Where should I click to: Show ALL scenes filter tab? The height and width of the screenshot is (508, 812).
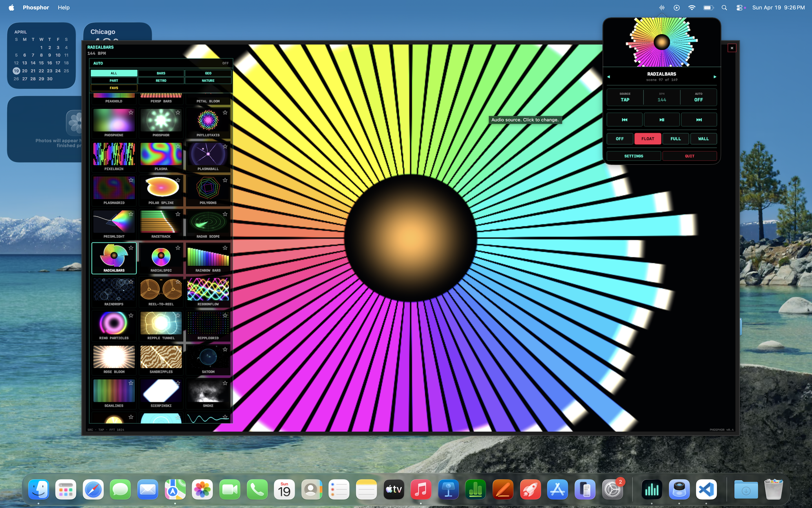tap(114, 73)
